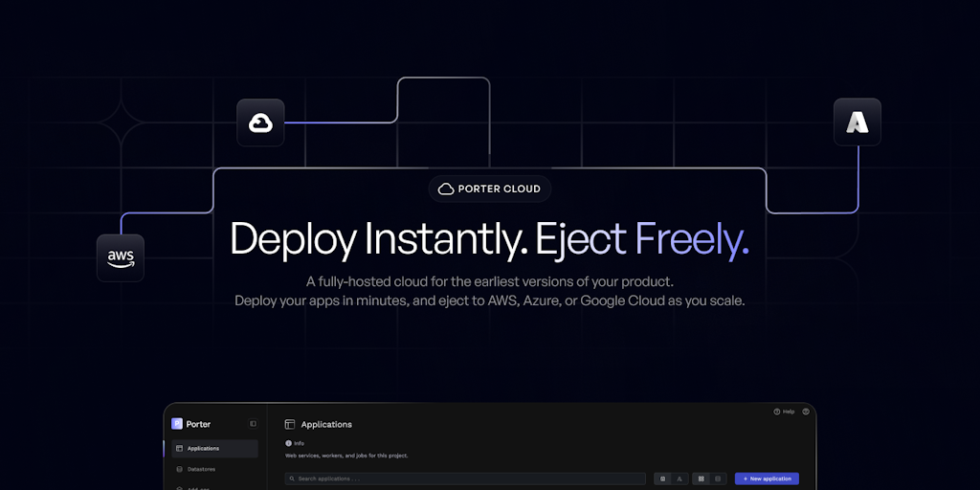Click the Info icon under Applications

288,443
